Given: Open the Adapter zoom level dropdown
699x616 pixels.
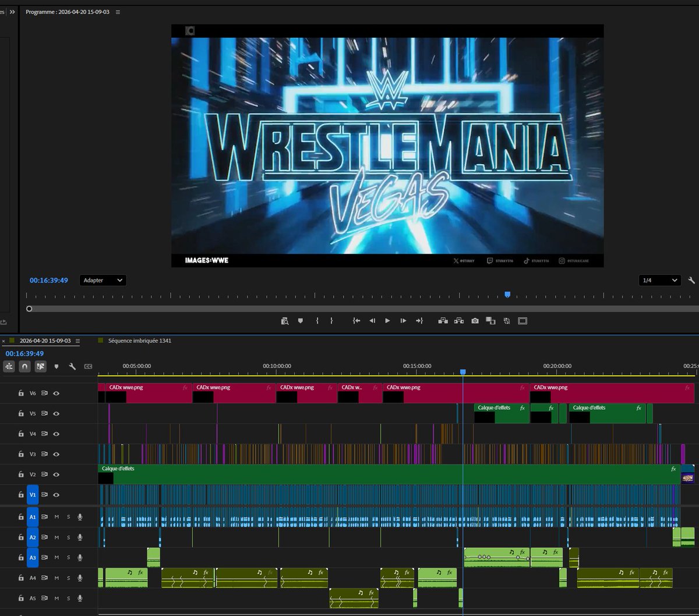Looking at the screenshot, I should click(x=103, y=280).
